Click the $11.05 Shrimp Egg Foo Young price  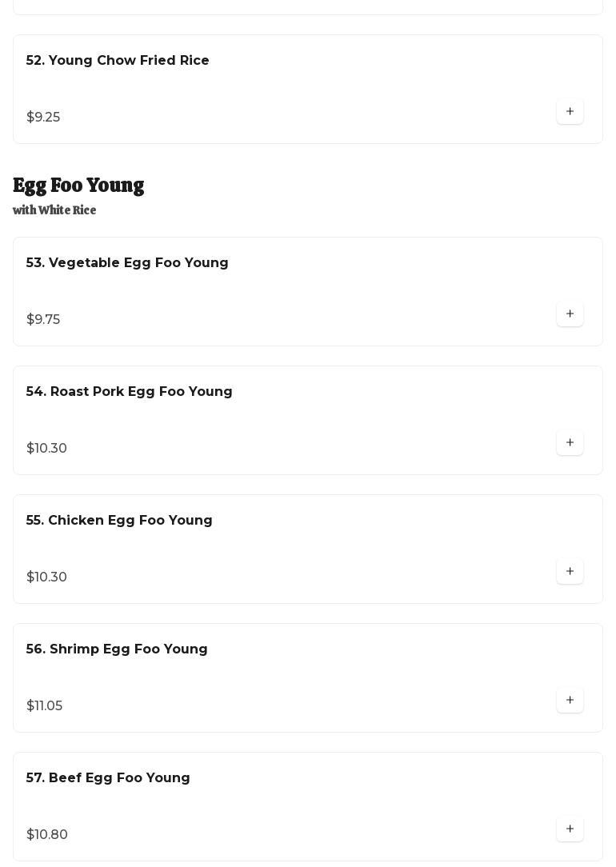(x=44, y=706)
